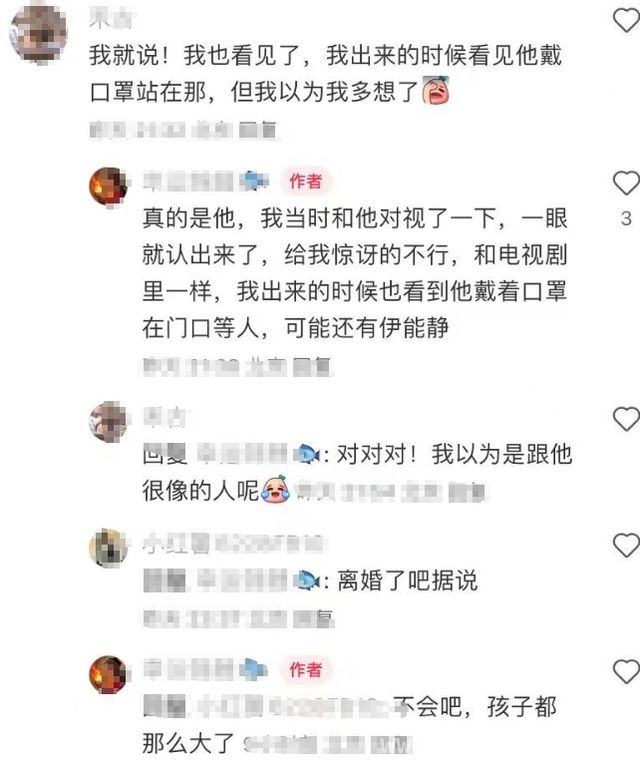Open author's avatar beside 真的是他 reply
Screen dimensions: 640x773
pos(108,186)
